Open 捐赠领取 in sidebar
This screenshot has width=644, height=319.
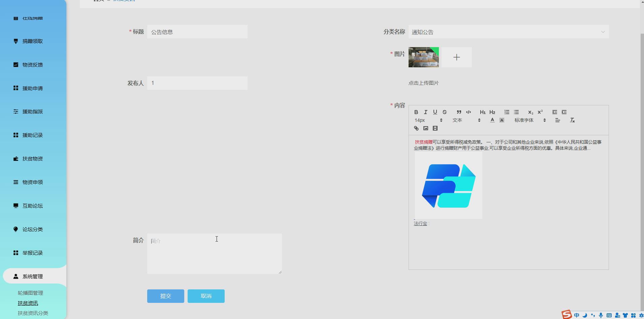33,41
